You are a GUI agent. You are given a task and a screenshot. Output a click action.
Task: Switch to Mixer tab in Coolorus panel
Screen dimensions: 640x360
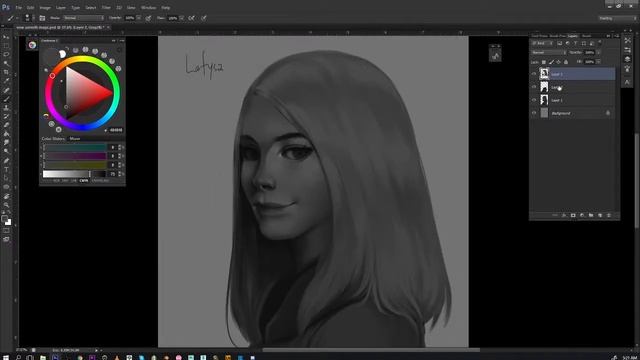tap(75, 139)
